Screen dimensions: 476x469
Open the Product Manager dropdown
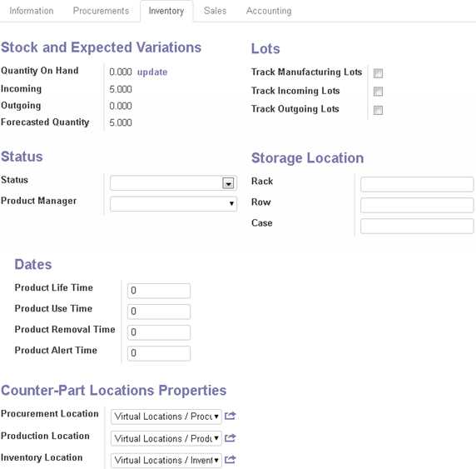(173, 203)
